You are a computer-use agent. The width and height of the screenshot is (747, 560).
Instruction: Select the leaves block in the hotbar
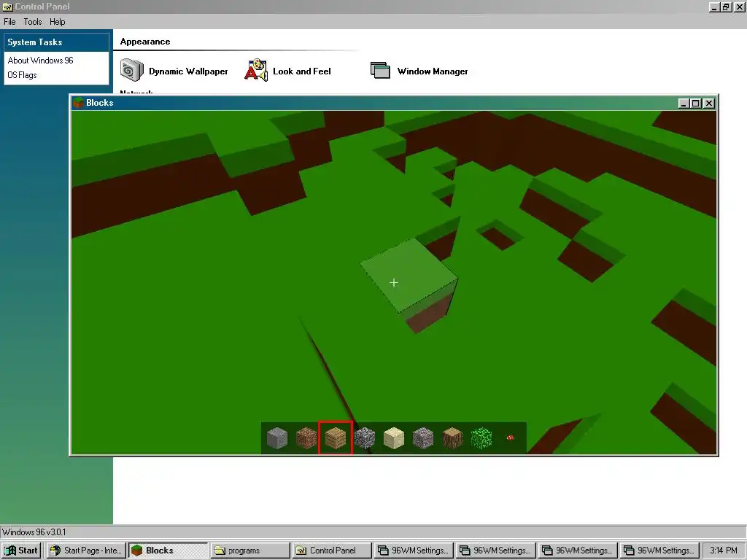tap(481, 438)
